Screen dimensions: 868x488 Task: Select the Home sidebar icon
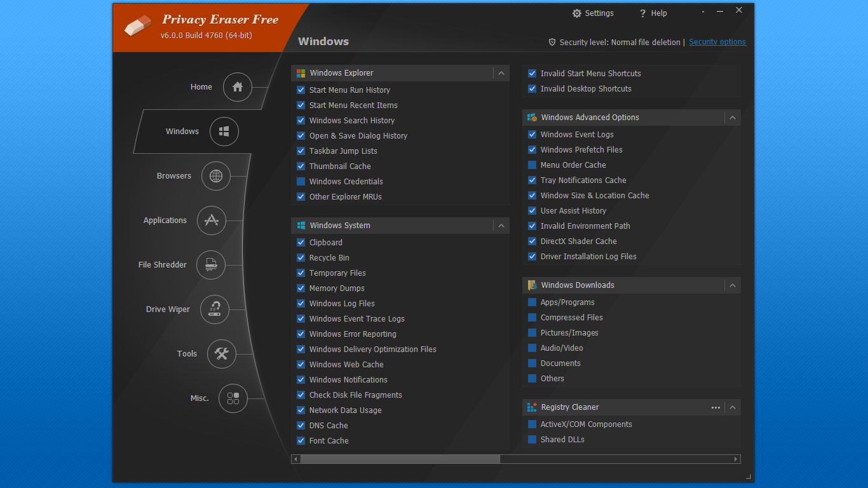237,87
